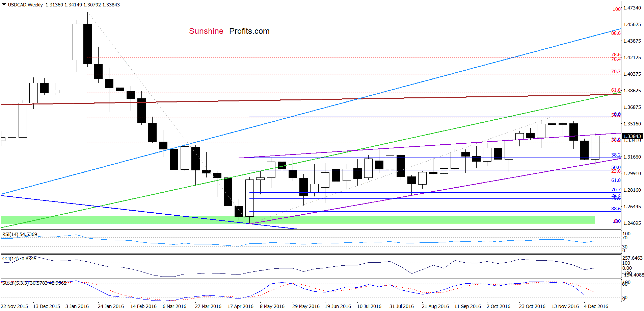Select the blue 38.2 retracement label
The image size is (644, 311).
tap(616, 155)
